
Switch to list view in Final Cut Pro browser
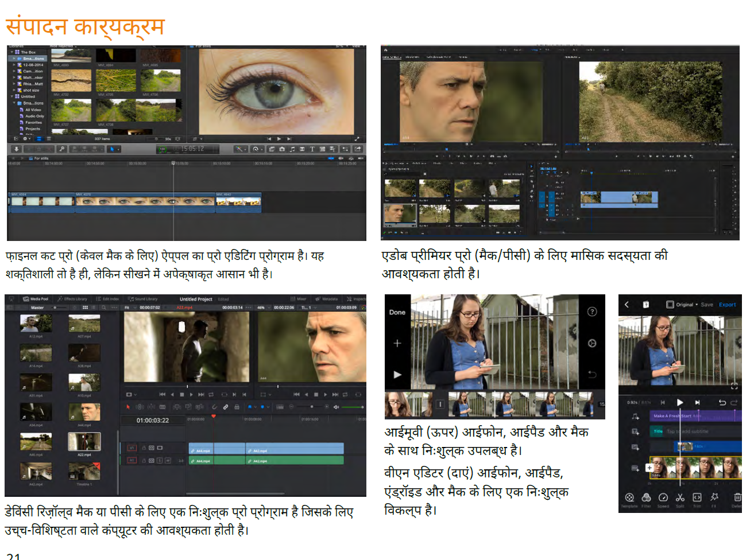pyautogui.click(x=49, y=138)
